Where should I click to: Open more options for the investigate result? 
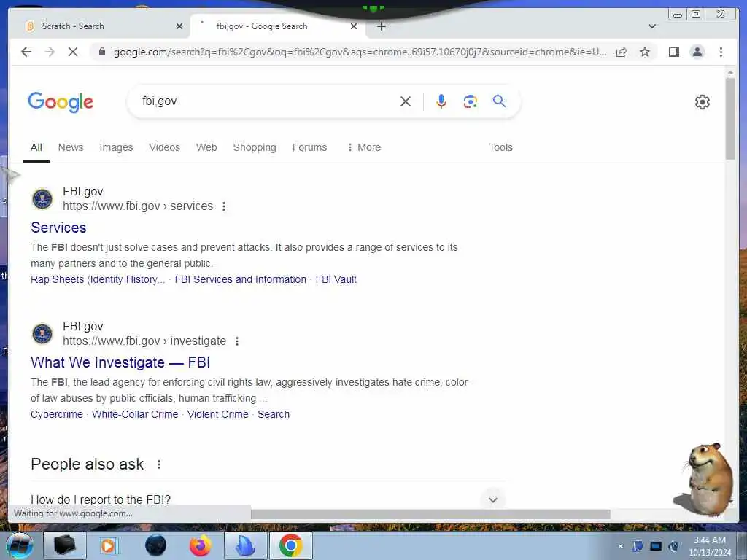click(237, 341)
